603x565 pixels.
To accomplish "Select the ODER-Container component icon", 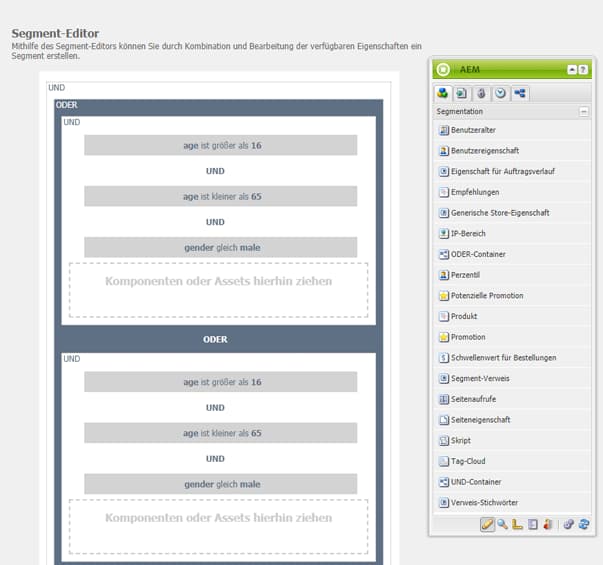I will [444, 254].
